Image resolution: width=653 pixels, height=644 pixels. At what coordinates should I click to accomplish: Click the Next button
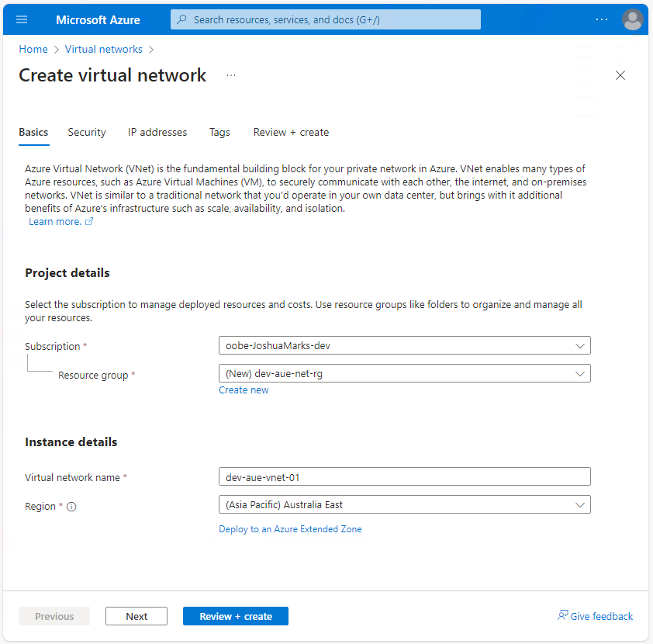point(136,615)
